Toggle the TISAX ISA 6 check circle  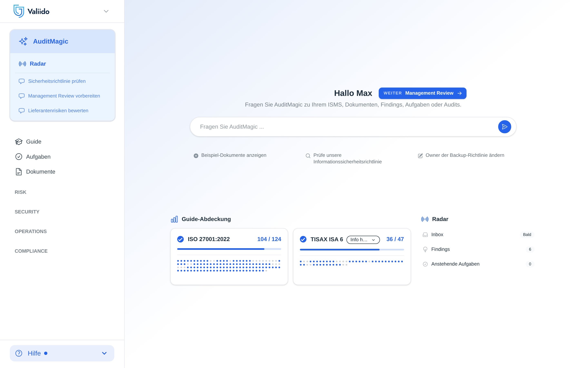(303, 239)
